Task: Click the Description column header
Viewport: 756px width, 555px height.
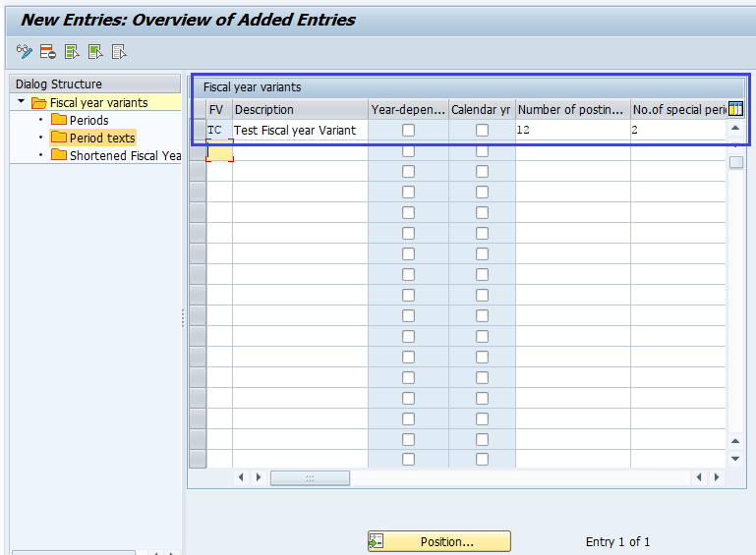Action: pyautogui.click(x=263, y=109)
